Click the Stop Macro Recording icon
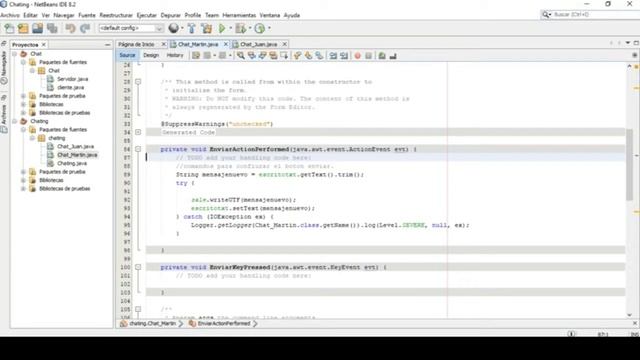This screenshot has width=640, height=360. [x=369, y=56]
